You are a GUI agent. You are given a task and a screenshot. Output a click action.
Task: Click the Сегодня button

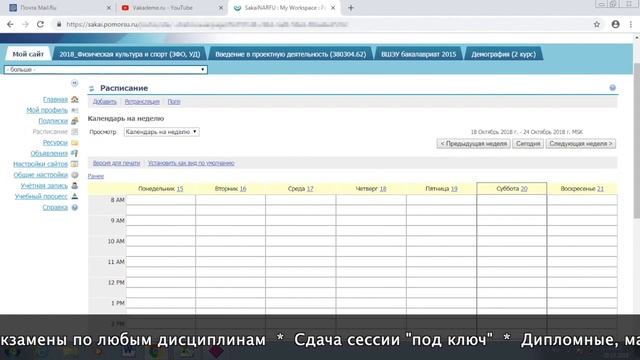pos(528,144)
